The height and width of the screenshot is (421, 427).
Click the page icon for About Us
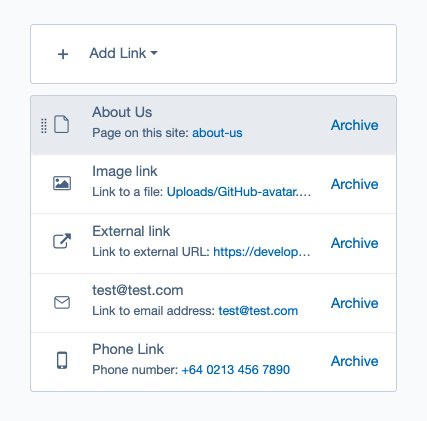(x=62, y=125)
